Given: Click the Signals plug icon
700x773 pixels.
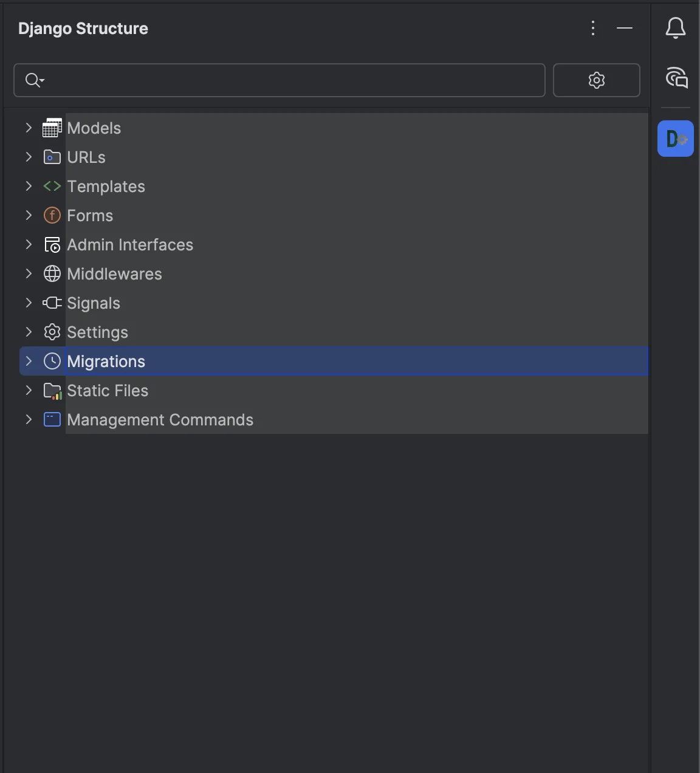Looking at the screenshot, I should click(52, 303).
